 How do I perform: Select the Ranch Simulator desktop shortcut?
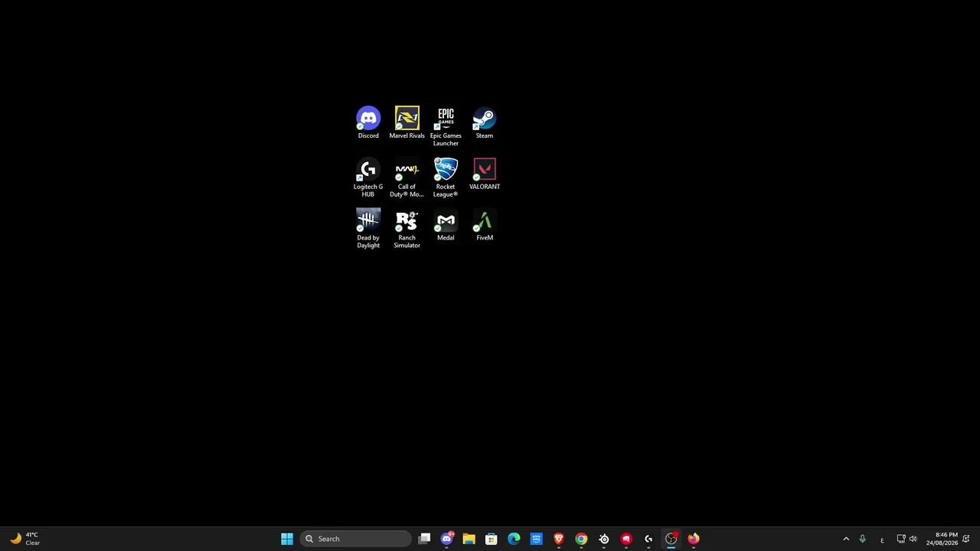click(407, 229)
